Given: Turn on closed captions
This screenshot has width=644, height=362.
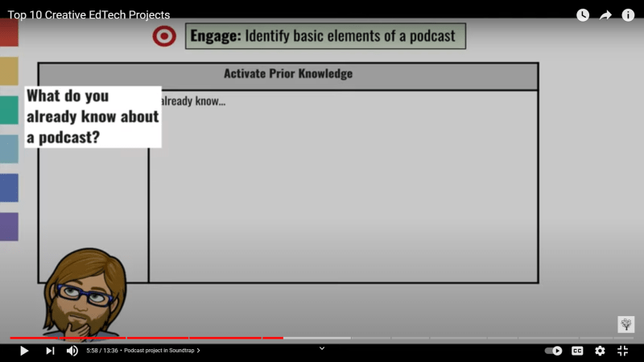Looking at the screenshot, I should (577, 351).
